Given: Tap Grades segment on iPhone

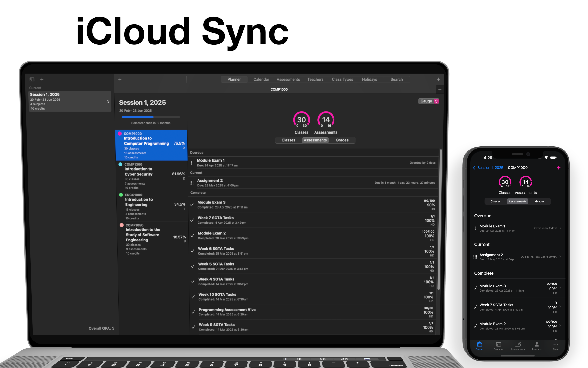Looking at the screenshot, I should click(540, 201).
